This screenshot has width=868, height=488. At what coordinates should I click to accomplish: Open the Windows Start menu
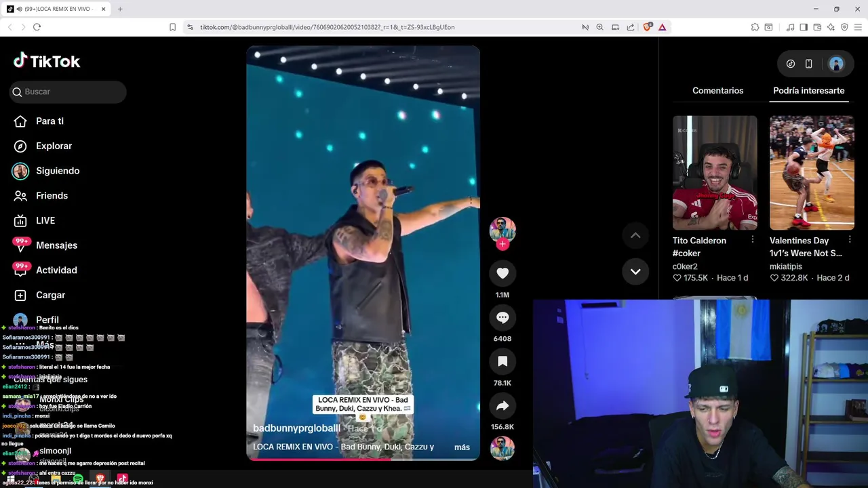pyautogui.click(x=11, y=479)
